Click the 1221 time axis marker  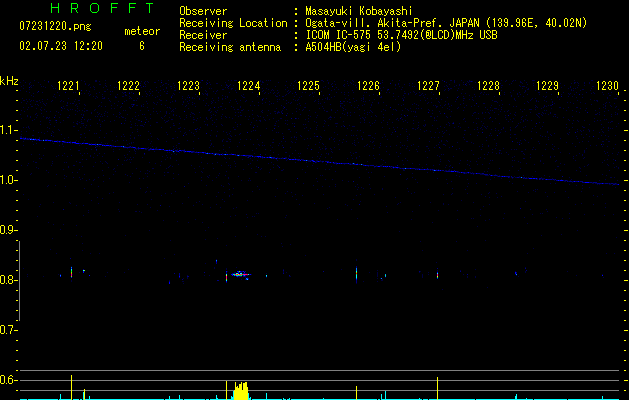[x=68, y=86]
